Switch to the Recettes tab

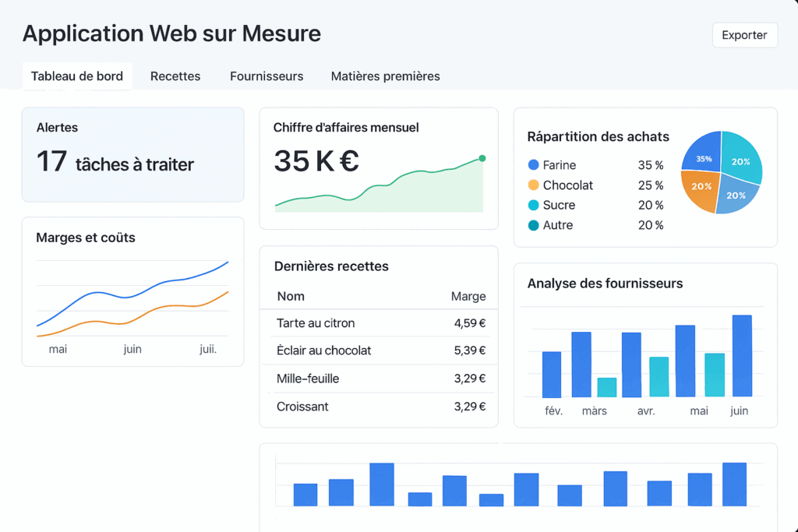coord(175,76)
